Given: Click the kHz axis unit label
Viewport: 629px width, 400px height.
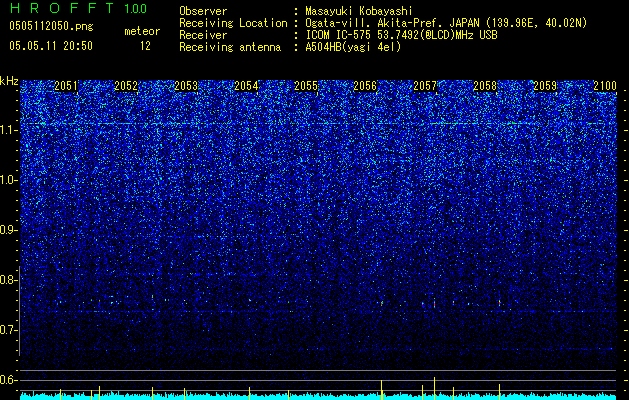Looking at the screenshot, I should tap(9, 81).
